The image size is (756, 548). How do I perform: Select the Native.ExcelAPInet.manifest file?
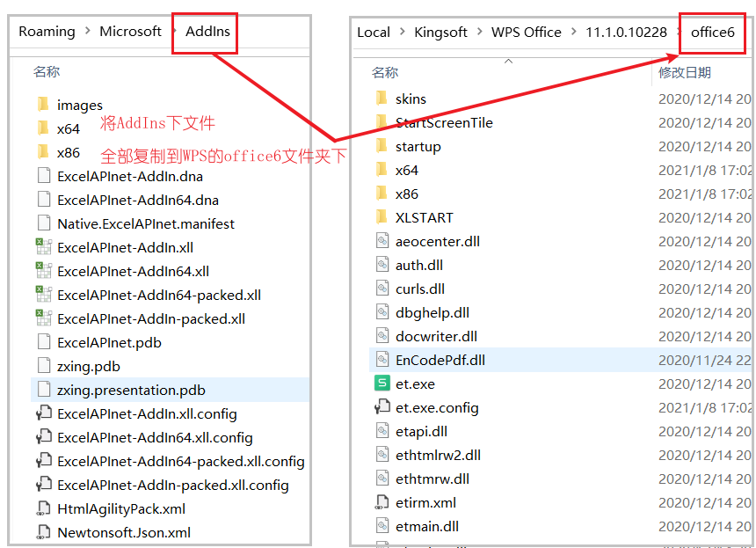tap(146, 223)
